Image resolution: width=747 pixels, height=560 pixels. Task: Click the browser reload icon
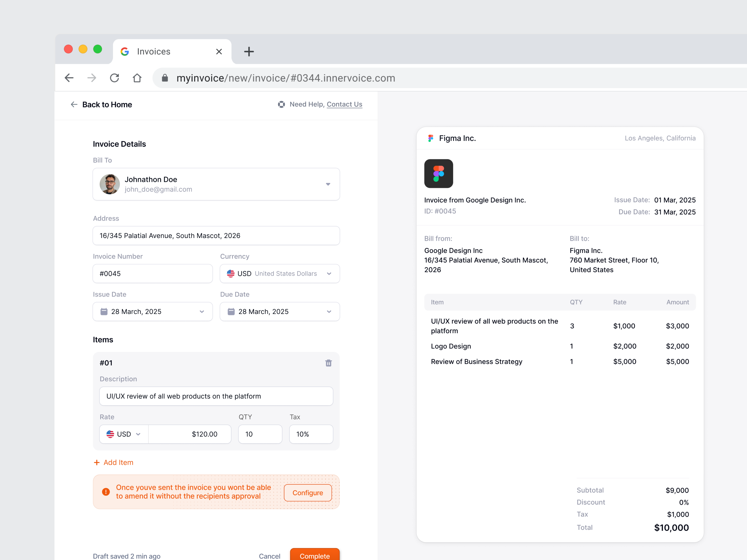(x=115, y=78)
